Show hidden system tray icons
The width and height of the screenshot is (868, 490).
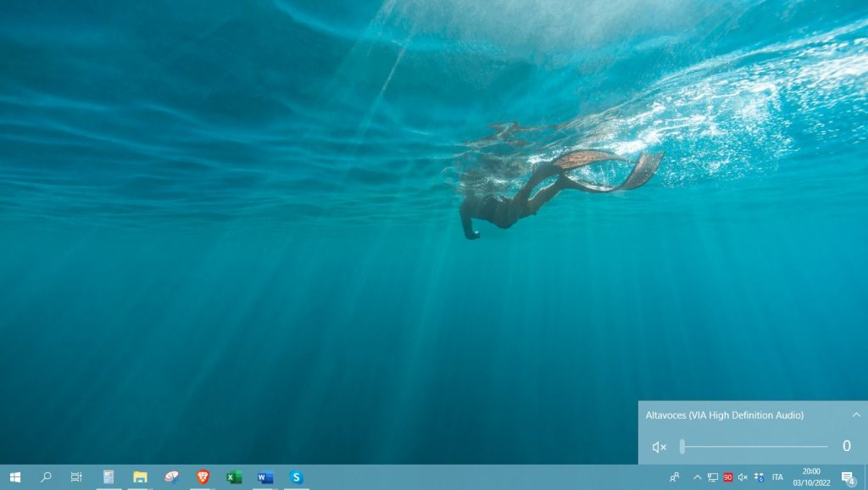tap(698, 477)
